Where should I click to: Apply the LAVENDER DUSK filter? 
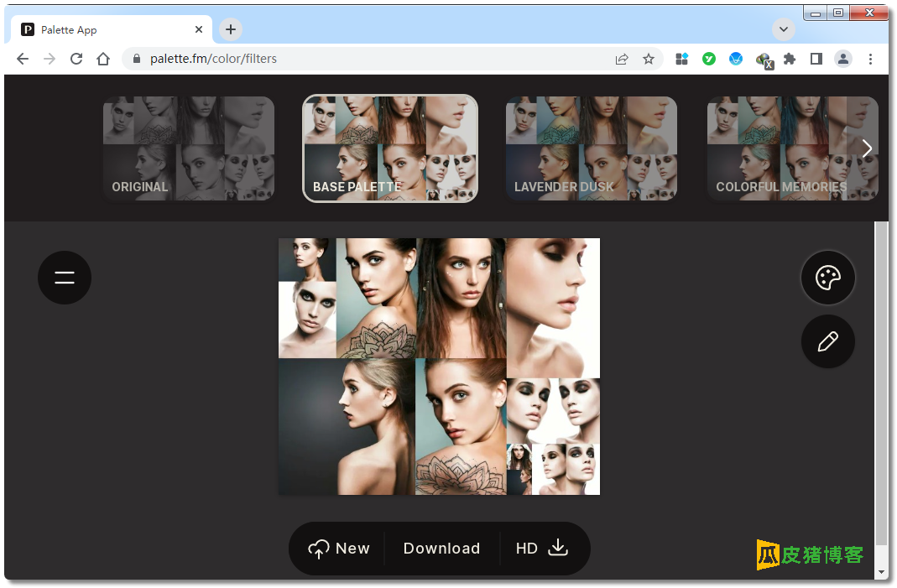pos(592,148)
